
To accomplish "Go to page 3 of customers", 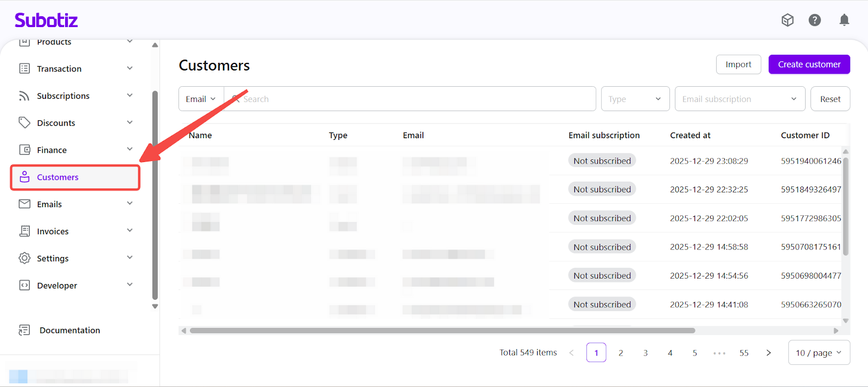I will (x=646, y=353).
